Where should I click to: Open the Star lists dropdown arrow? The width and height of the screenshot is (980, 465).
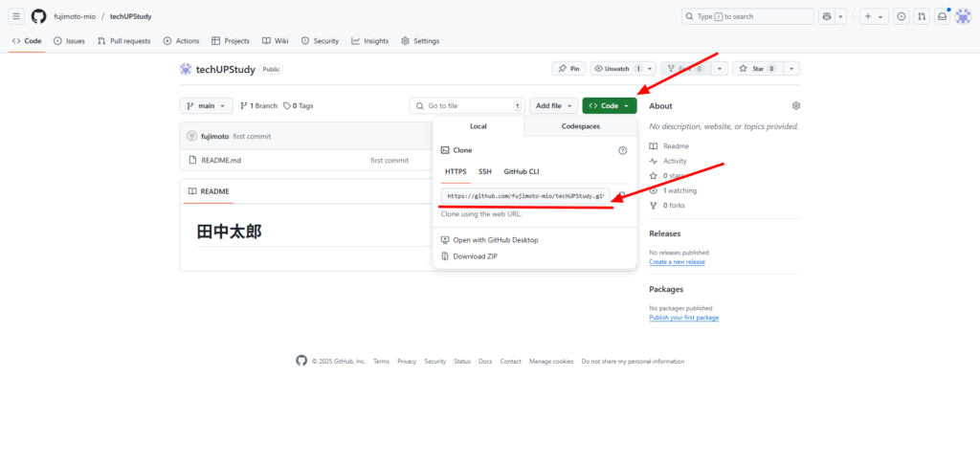(x=793, y=69)
